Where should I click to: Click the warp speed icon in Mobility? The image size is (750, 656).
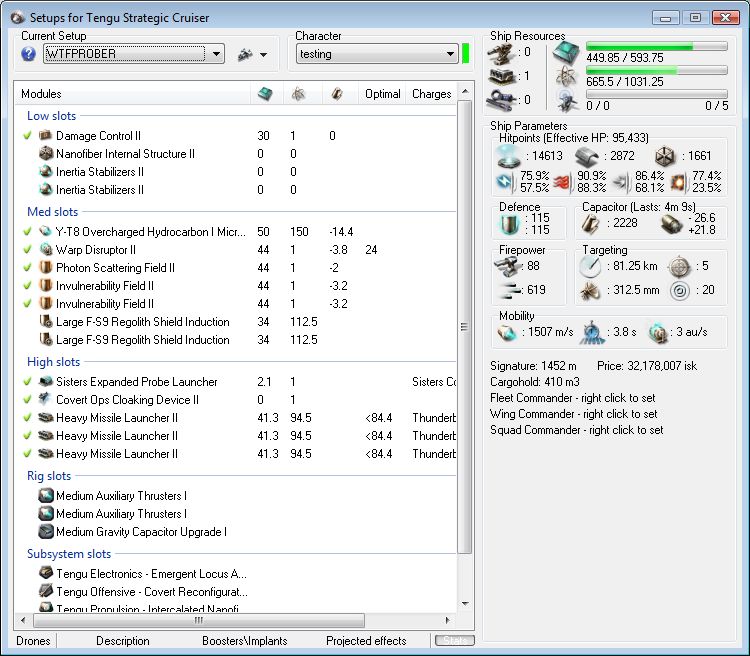click(659, 333)
